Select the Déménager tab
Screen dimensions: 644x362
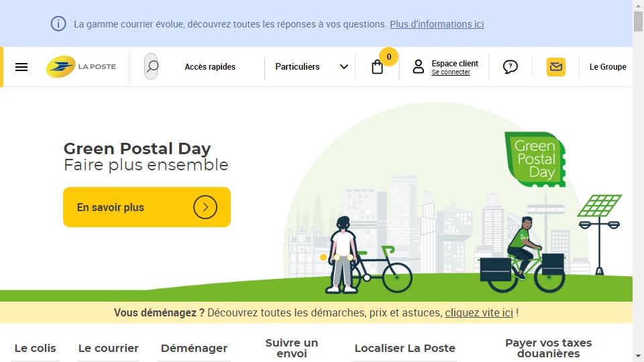click(194, 348)
